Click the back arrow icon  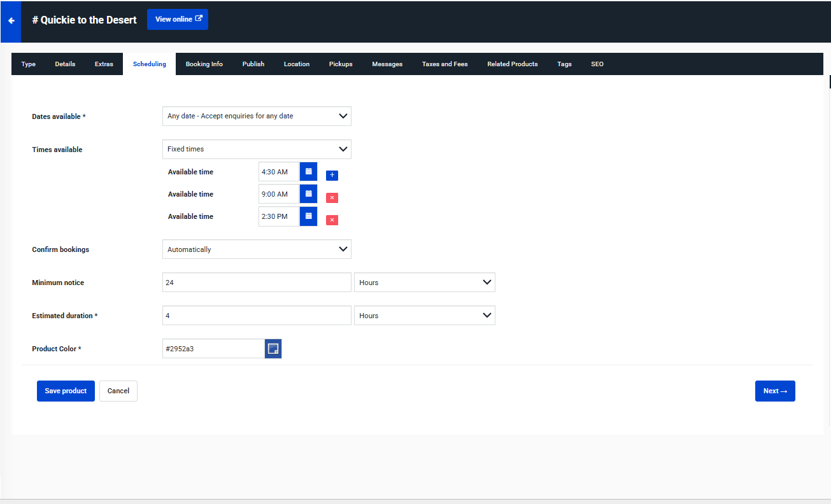tap(11, 20)
